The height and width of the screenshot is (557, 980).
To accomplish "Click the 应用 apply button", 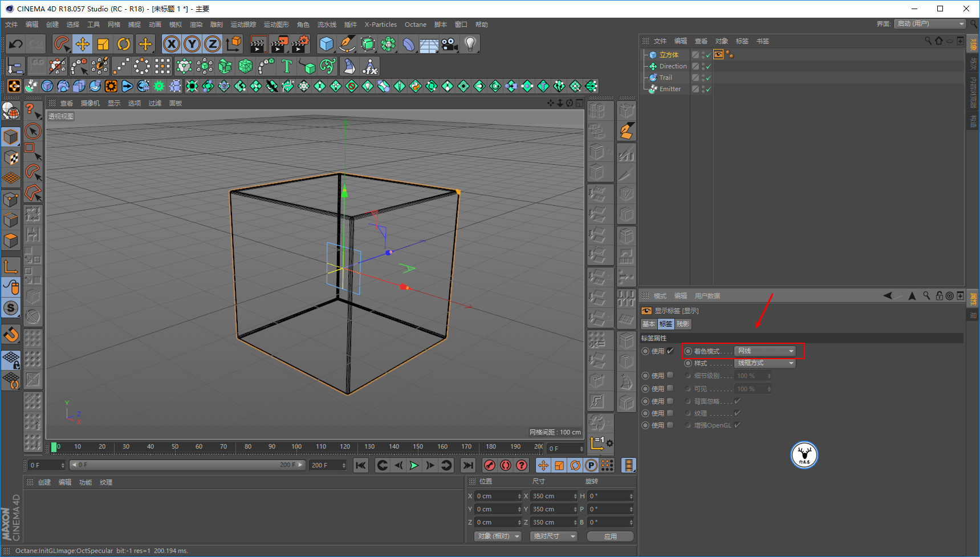I will coord(610,536).
